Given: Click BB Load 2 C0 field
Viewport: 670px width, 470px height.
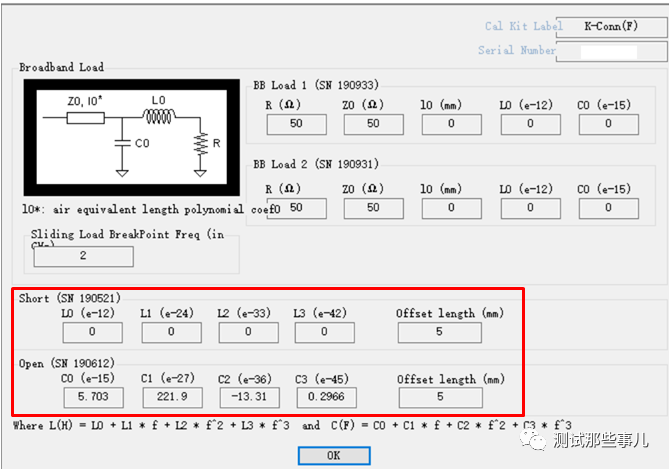Looking at the screenshot, I should point(608,208).
